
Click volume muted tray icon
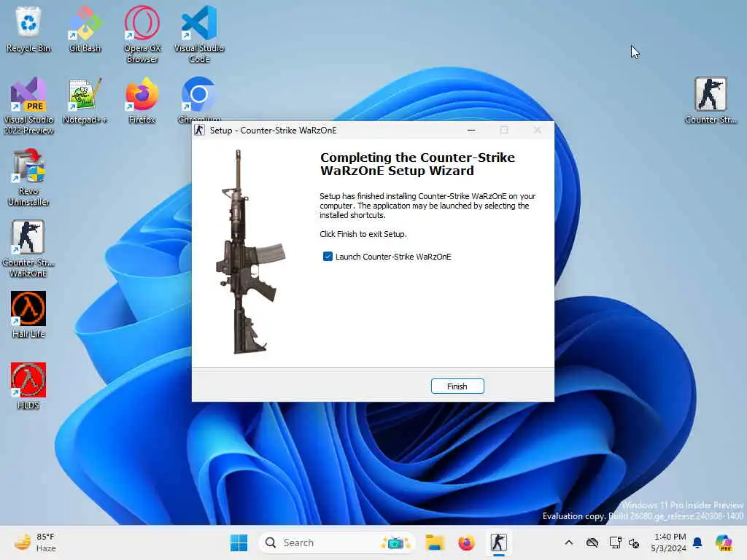[x=634, y=542]
